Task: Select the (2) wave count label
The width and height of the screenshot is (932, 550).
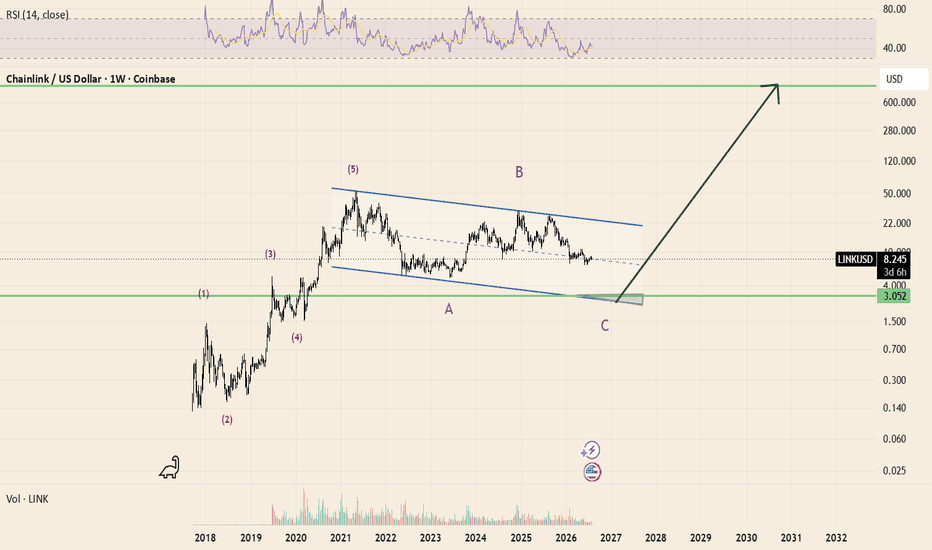Action: coord(227,420)
